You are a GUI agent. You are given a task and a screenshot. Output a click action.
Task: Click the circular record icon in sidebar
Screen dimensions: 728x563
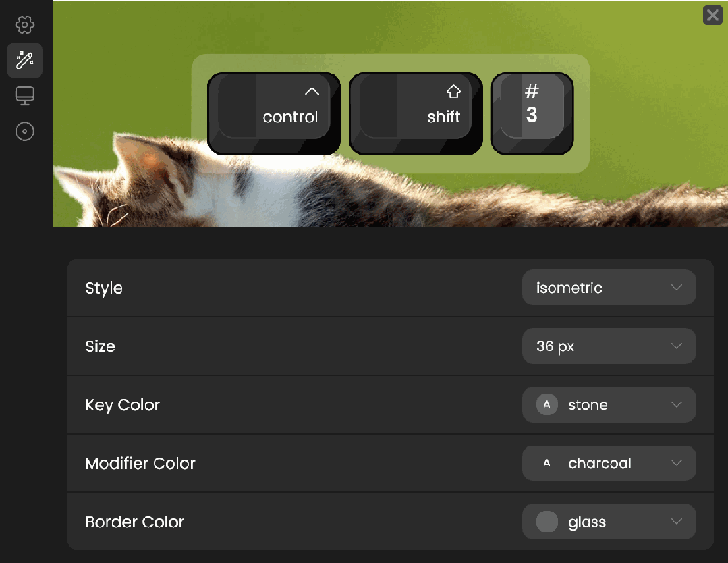tap(24, 132)
